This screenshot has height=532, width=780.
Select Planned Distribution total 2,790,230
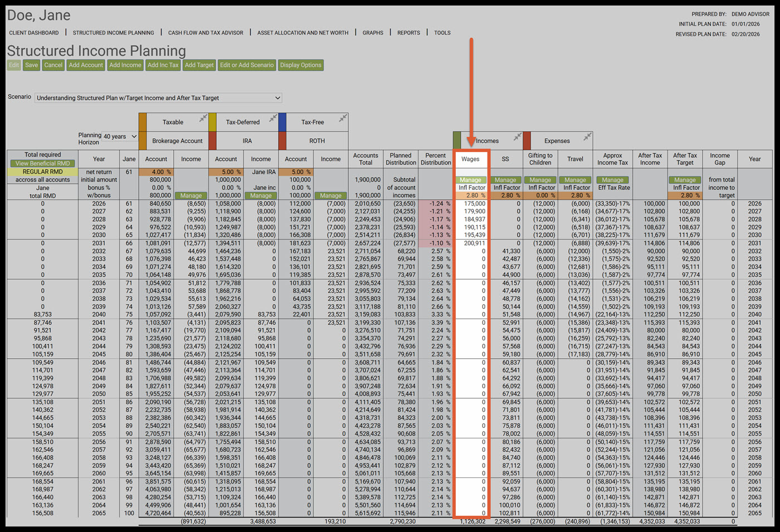[x=402, y=522]
